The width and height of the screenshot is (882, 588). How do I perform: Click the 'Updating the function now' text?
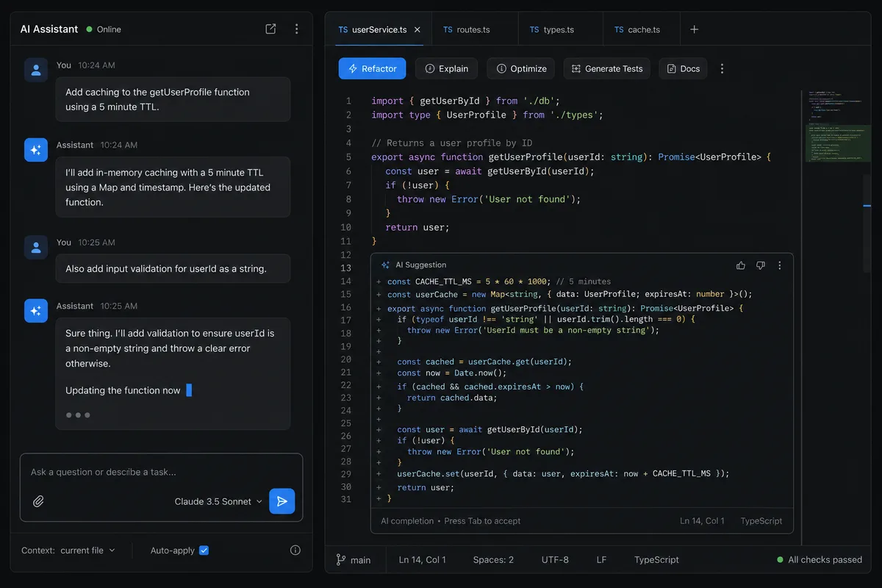coord(123,391)
